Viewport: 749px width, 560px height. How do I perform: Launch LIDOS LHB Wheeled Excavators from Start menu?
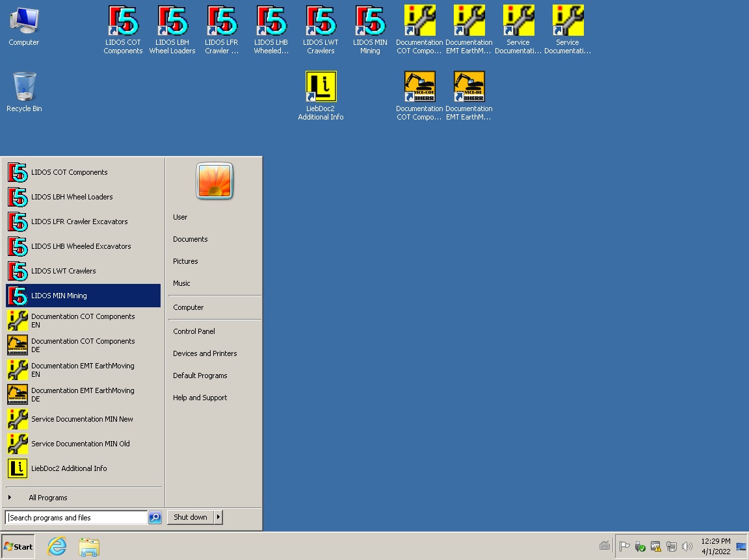[x=83, y=246]
